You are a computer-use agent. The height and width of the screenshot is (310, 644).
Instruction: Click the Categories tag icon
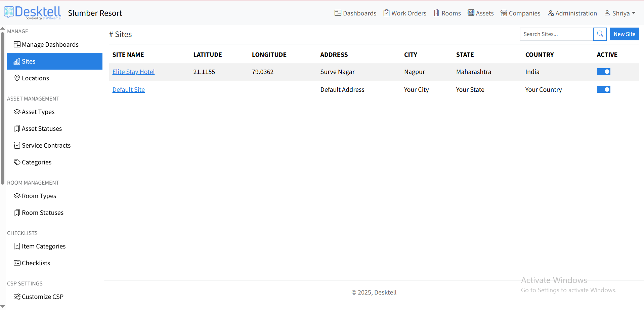click(x=17, y=162)
